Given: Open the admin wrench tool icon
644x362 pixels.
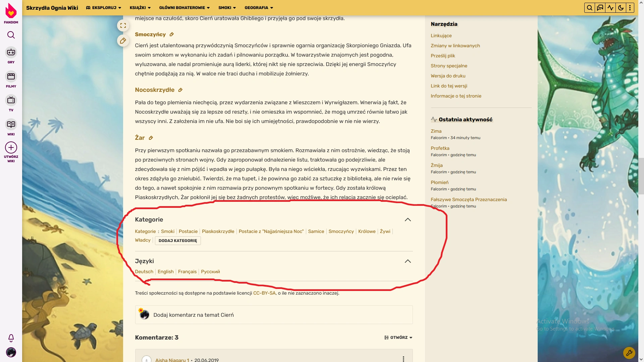Looking at the screenshot, I should (x=629, y=353).
